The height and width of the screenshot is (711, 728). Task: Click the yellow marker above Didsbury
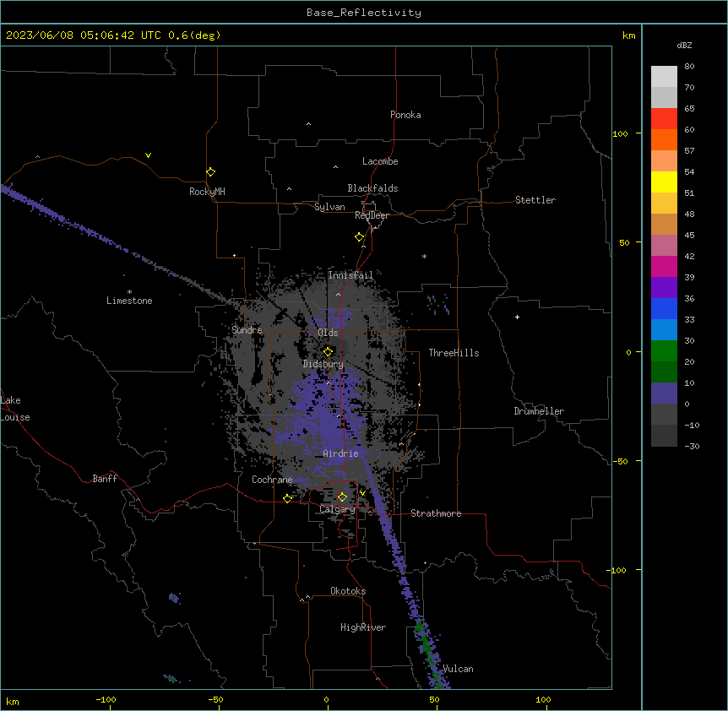click(328, 351)
